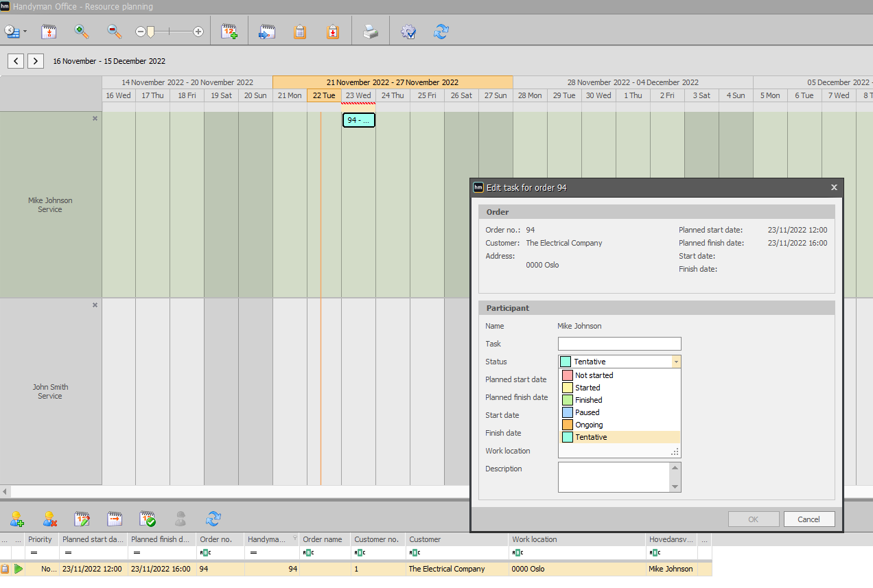Add participant worker icon in bottom toolbar
873x588 pixels.
pos(16,518)
